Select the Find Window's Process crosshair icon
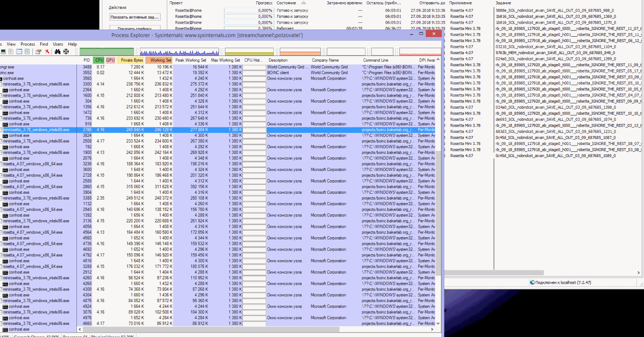This screenshot has height=337, width=644. [66, 52]
